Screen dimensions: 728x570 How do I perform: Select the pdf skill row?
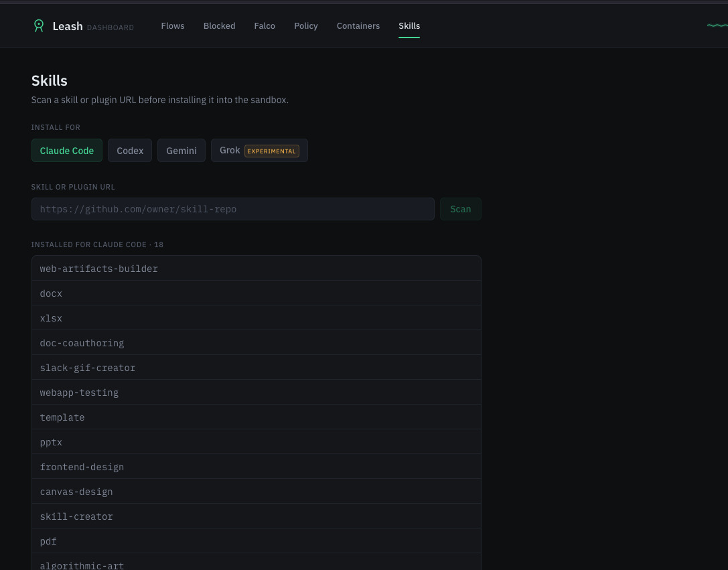pos(257,541)
